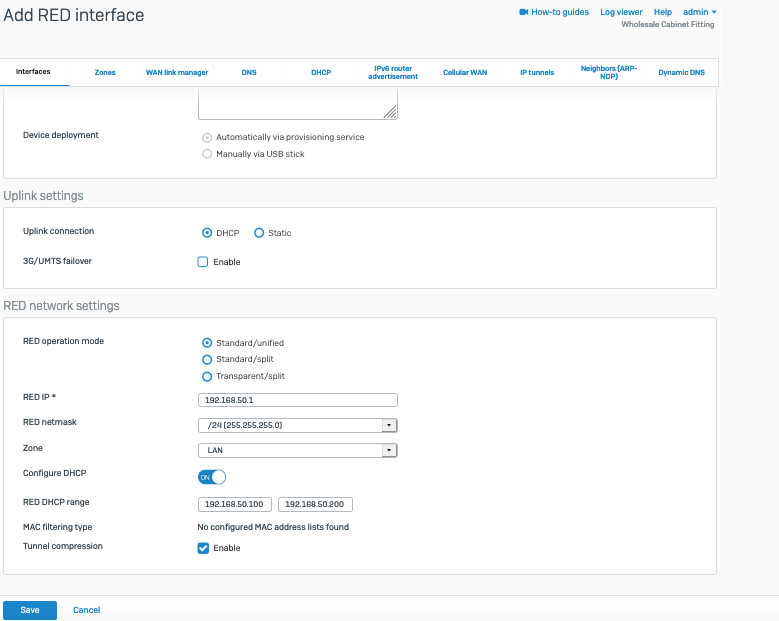Open the Help link
779x621 pixels.
(662, 12)
